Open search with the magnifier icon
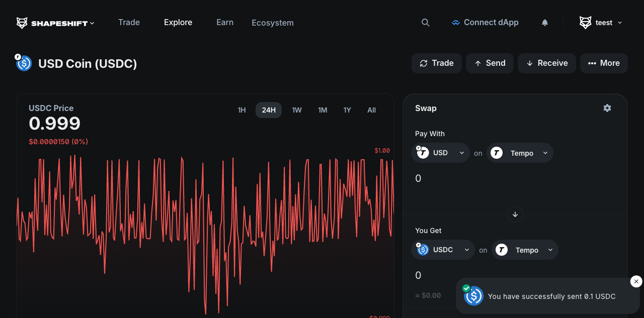This screenshot has width=644, height=318. point(426,23)
